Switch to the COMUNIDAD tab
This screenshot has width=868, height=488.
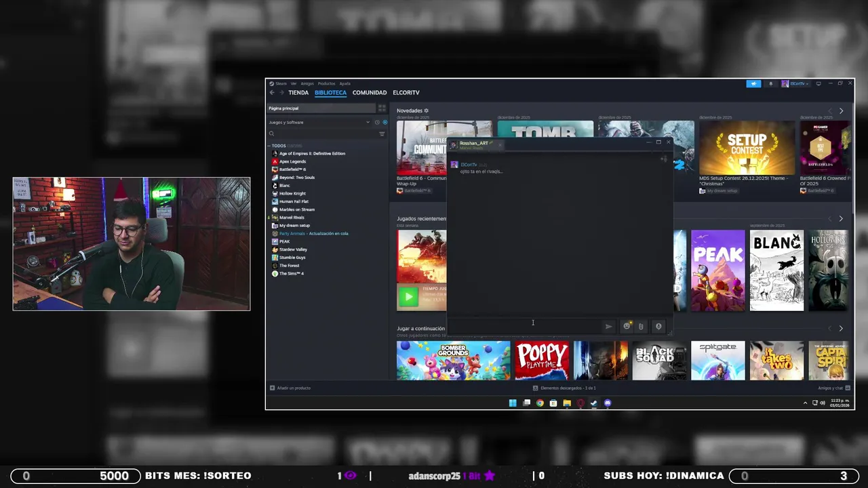(370, 93)
